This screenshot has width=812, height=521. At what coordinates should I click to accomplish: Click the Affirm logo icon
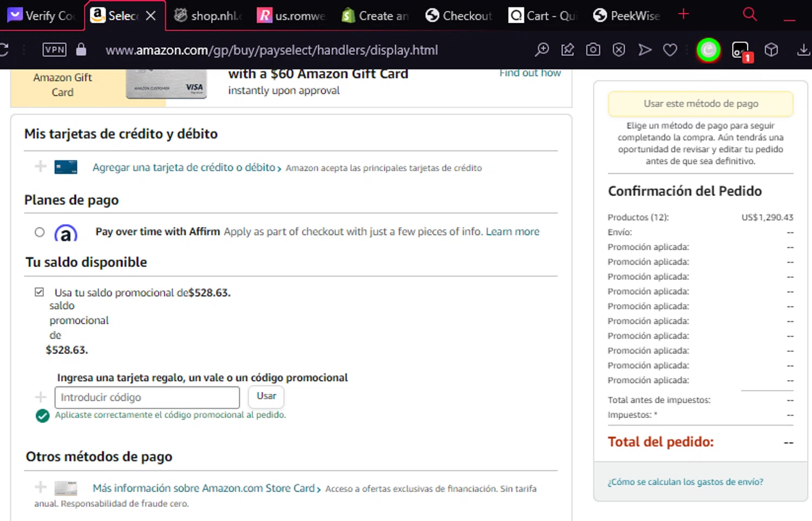tap(66, 233)
